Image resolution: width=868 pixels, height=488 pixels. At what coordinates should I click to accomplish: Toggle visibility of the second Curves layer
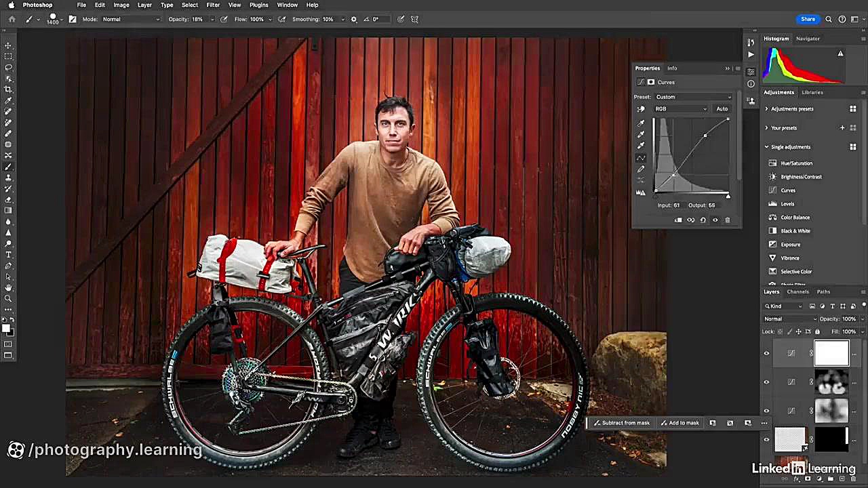pyautogui.click(x=766, y=382)
